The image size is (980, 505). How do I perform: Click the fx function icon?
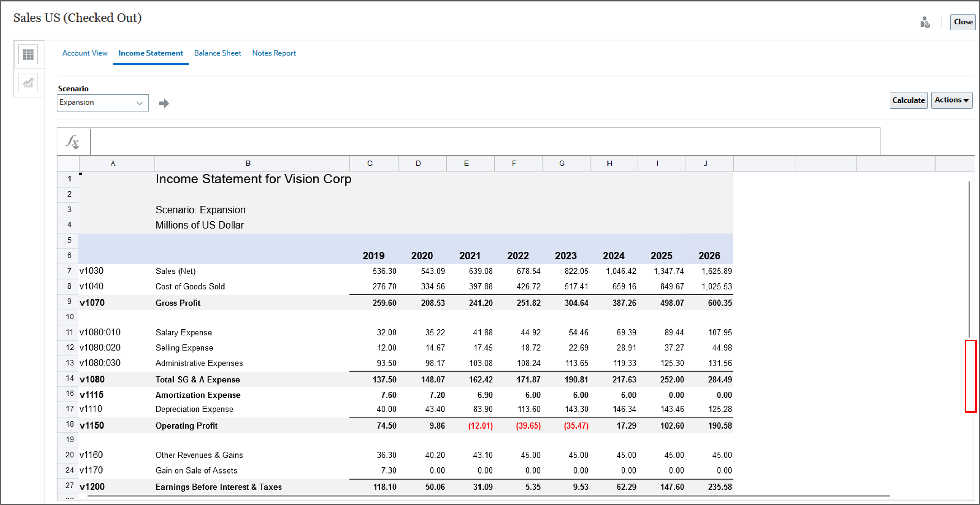72,142
